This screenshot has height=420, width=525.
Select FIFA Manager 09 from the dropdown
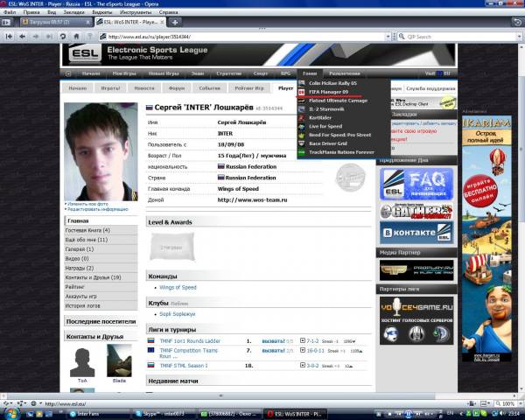pos(328,92)
